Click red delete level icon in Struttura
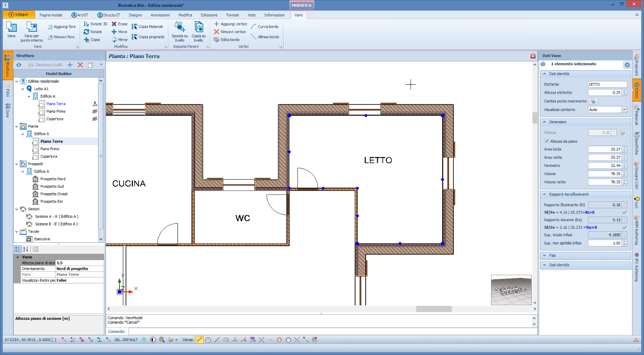 pyautogui.click(x=80, y=65)
